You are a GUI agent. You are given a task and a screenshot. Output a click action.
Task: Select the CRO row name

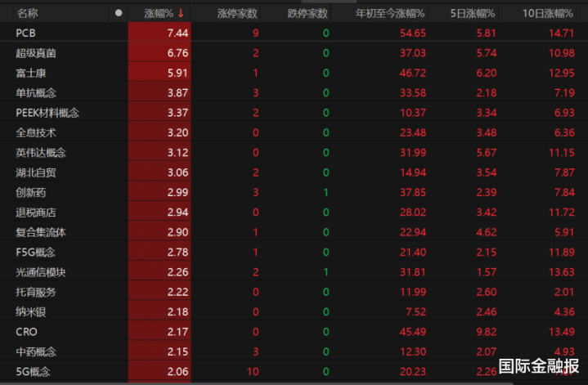click(26, 332)
